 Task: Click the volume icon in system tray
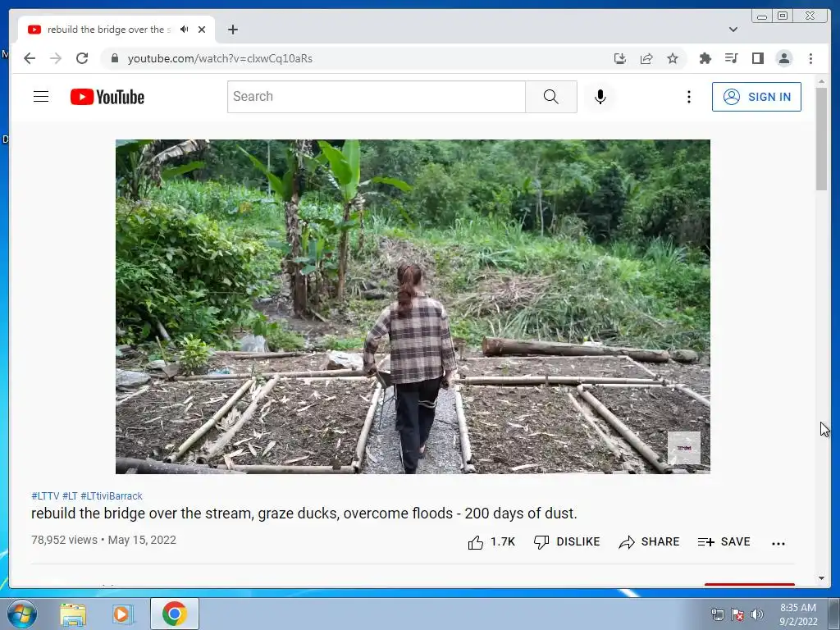point(757,614)
